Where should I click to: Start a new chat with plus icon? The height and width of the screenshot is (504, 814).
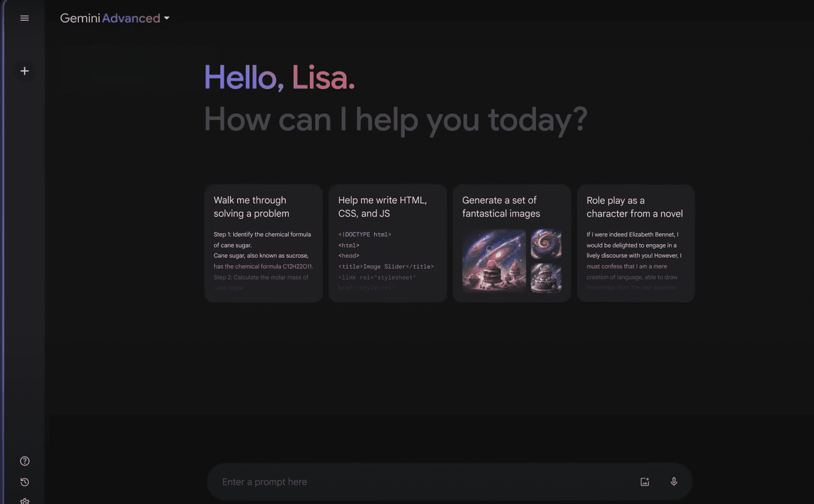(x=24, y=71)
